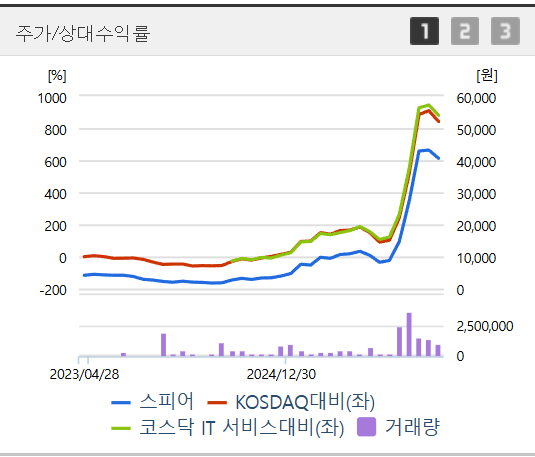Click the [원] unit label

click(487, 75)
